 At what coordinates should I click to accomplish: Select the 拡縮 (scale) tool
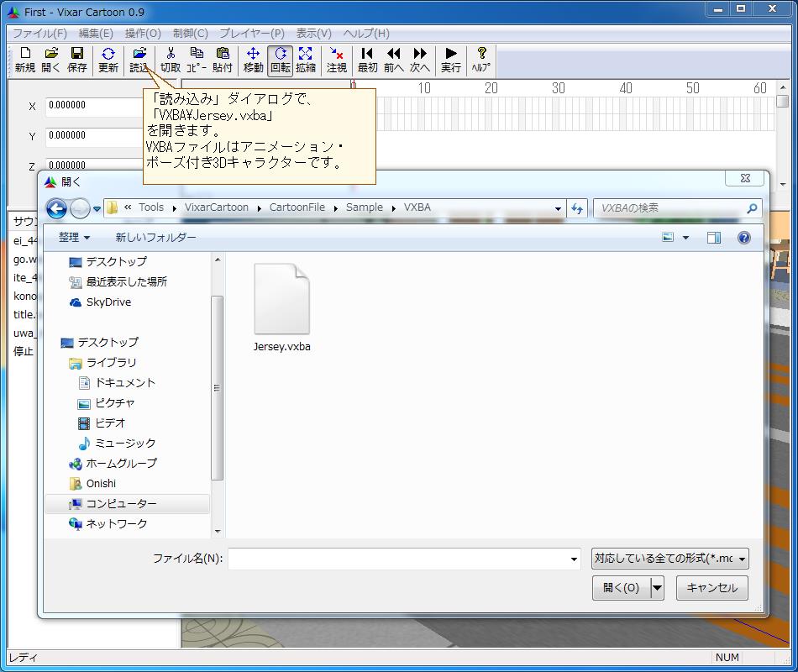(306, 59)
